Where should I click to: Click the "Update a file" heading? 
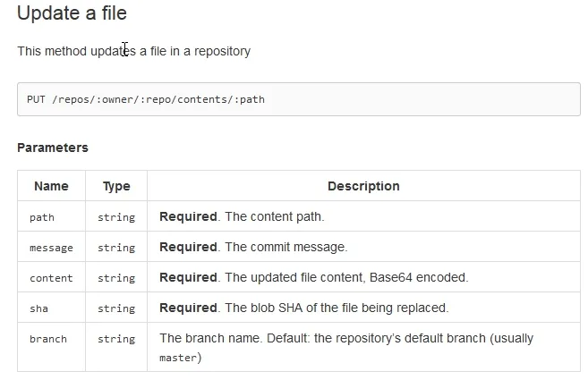72,14
